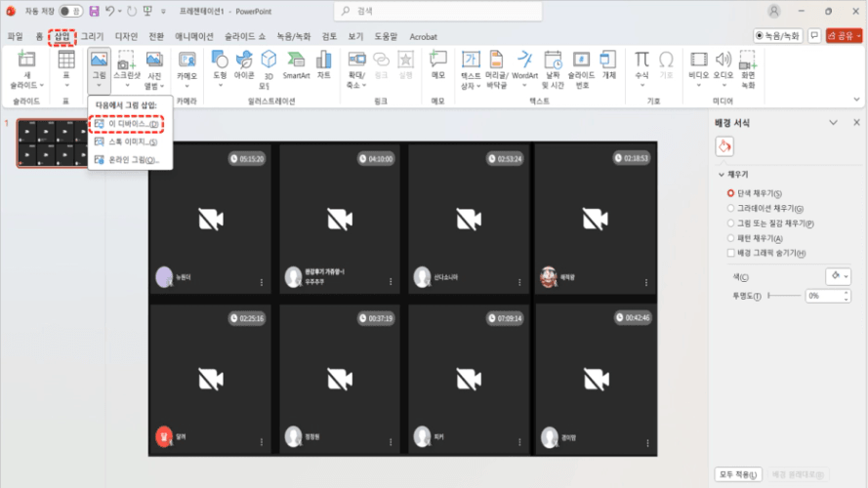Select the 그라데이션 채우기 radio button
Screen dimensions: 868x488
tap(730, 208)
